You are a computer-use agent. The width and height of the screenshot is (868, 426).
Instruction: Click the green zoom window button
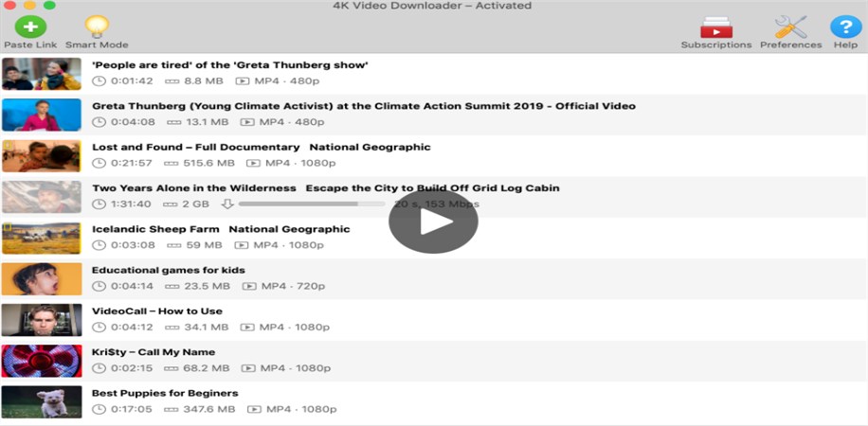49,5
